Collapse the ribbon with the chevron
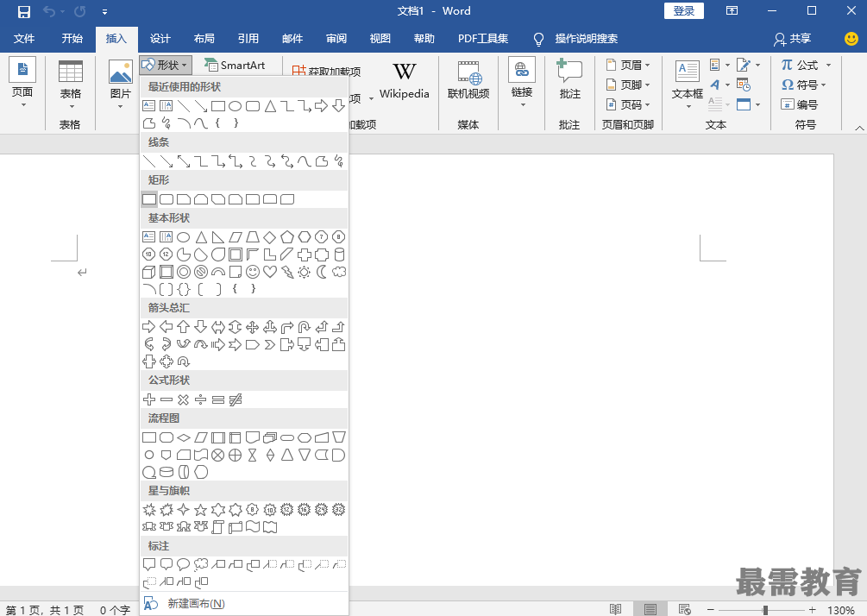The width and height of the screenshot is (867, 616). click(859, 128)
